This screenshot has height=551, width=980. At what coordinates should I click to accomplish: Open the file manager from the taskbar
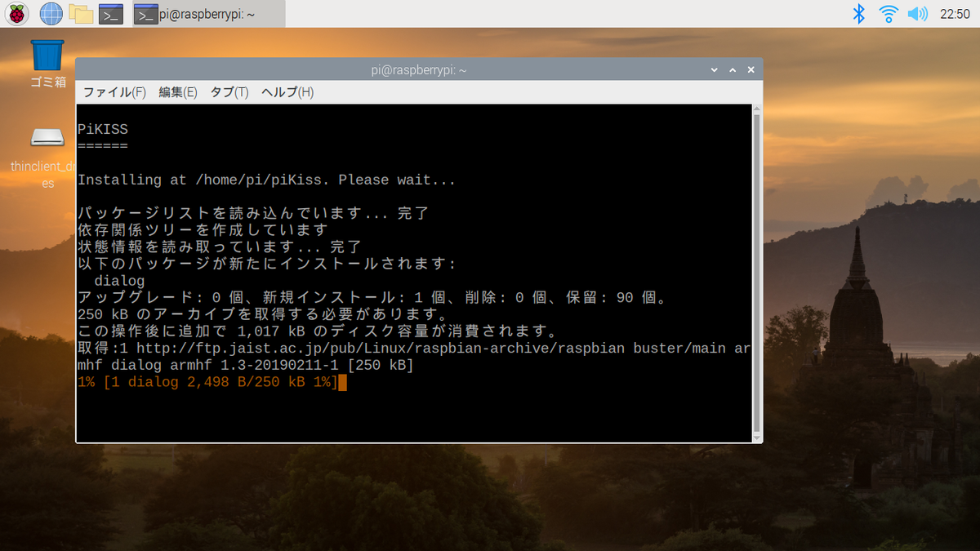pyautogui.click(x=81, y=13)
